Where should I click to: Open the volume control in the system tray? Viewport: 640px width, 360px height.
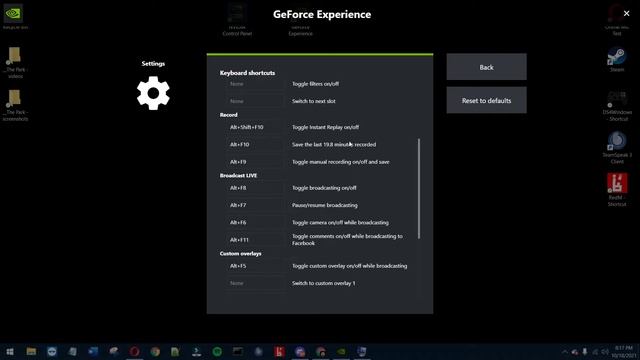point(604,352)
